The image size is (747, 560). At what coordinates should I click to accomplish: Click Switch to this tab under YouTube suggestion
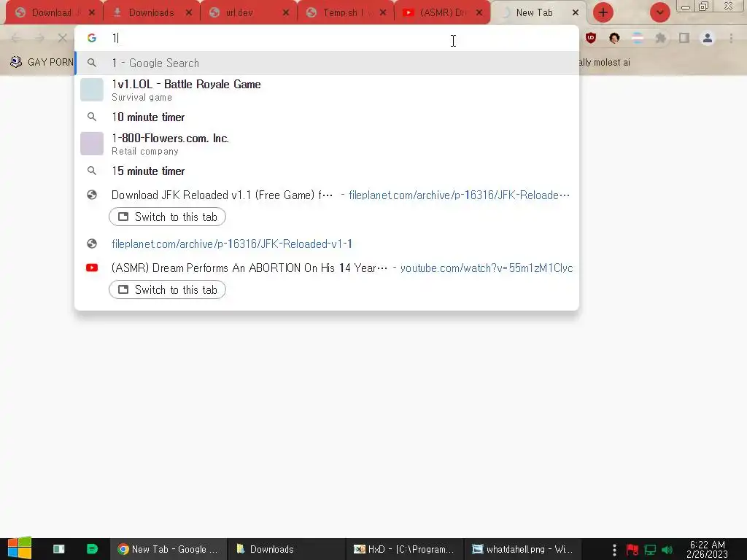point(167,289)
